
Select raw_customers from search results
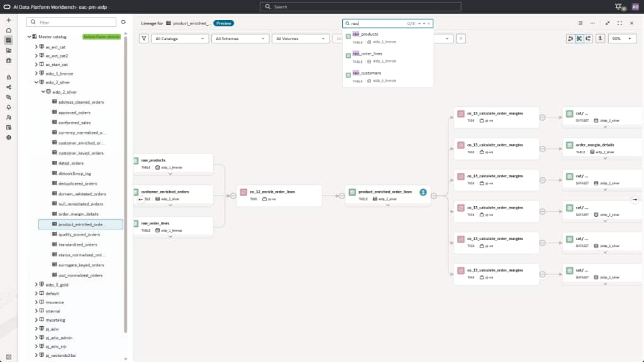(387, 77)
